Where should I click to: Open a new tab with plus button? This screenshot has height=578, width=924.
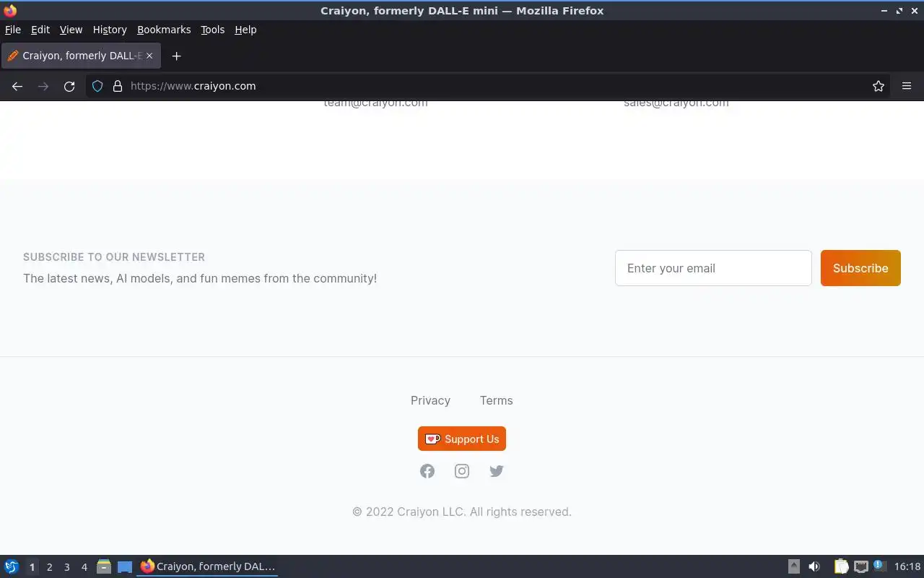[x=176, y=56]
